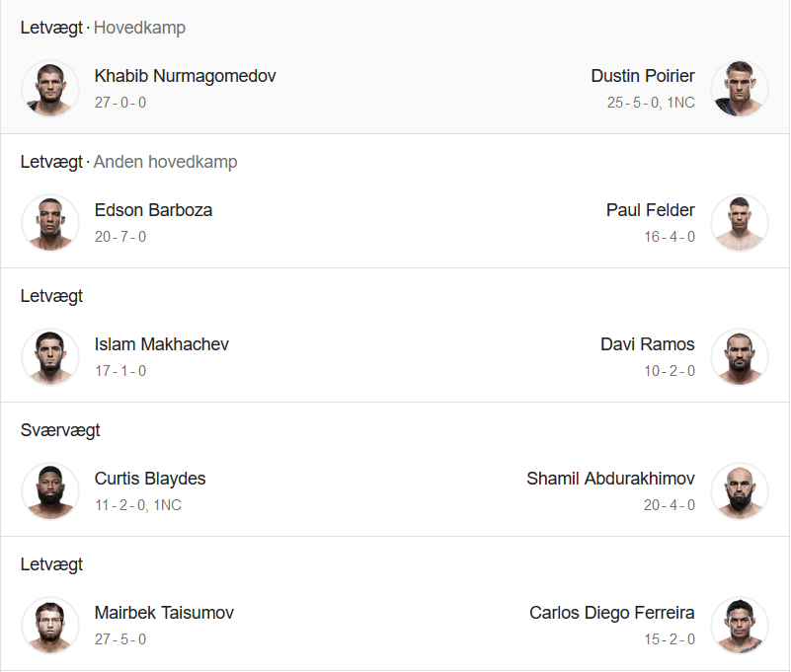Click Islam Makhachev's fighter photo
This screenshot has width=791, height=672.
(x=50, y=357)
